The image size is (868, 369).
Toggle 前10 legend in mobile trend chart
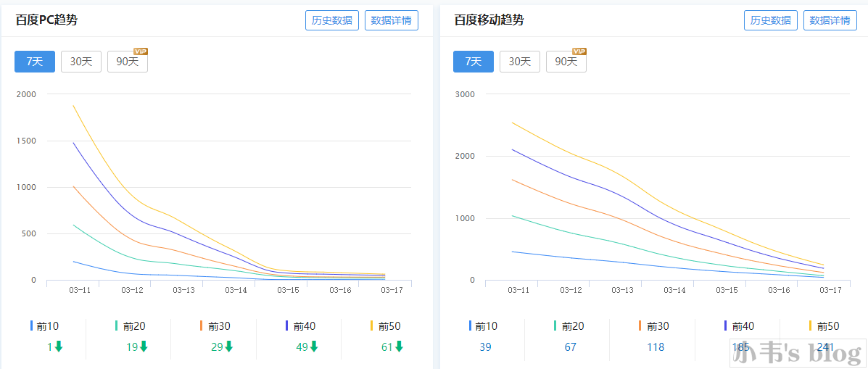click(483, 326)
